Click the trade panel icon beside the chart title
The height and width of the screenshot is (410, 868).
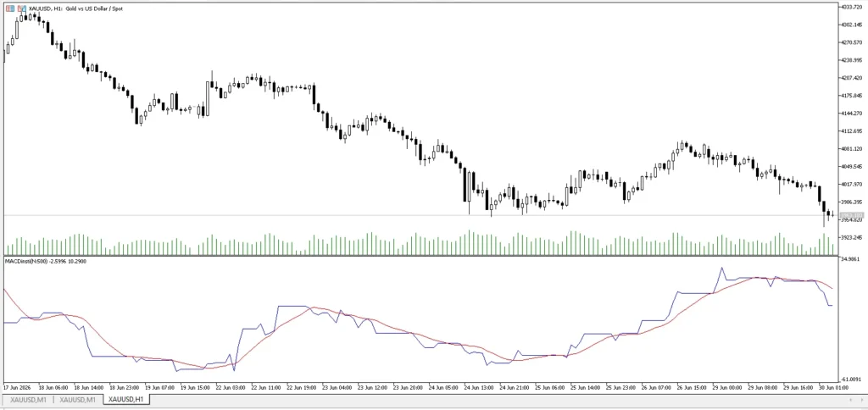coord(21,8)
